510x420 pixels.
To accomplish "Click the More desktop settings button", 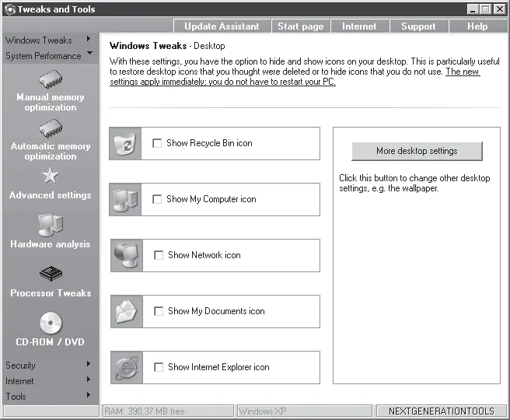I will [x=417, y=152].
